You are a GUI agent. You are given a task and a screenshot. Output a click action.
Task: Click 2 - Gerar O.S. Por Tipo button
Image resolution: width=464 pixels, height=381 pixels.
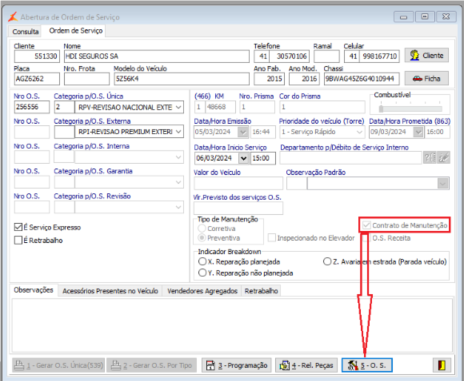click(x=152, y=365)
